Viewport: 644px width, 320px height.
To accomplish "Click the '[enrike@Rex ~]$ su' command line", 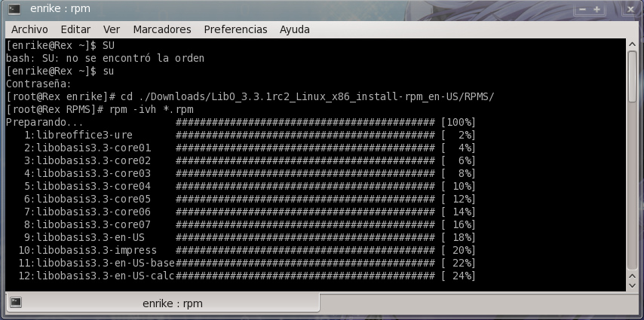I will (60, 71).
